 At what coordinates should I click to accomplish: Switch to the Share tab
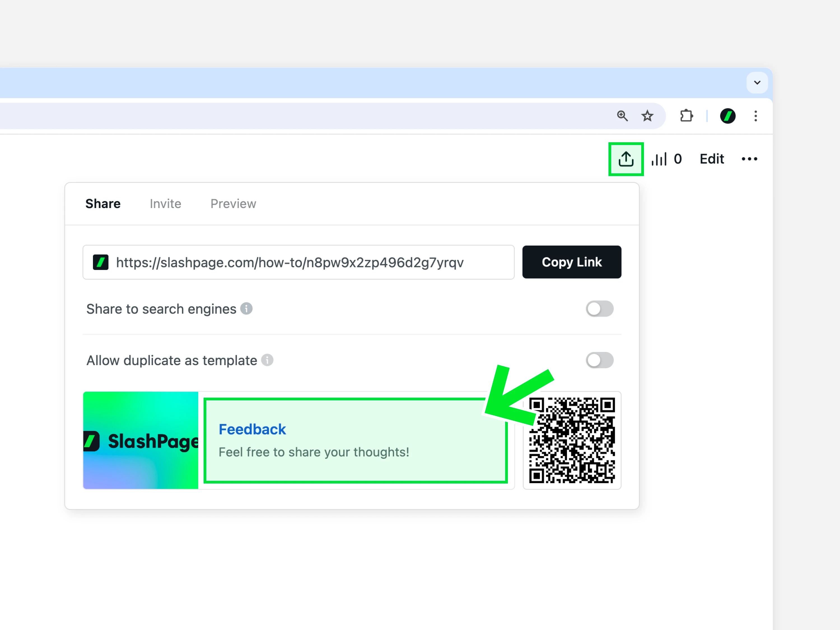point(103,204)
